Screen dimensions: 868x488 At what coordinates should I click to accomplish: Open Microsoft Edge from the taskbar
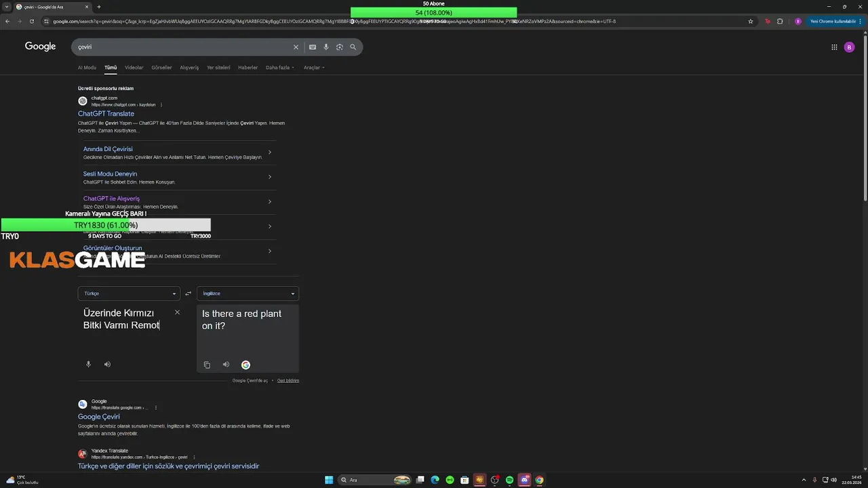(x=435, y=480)
